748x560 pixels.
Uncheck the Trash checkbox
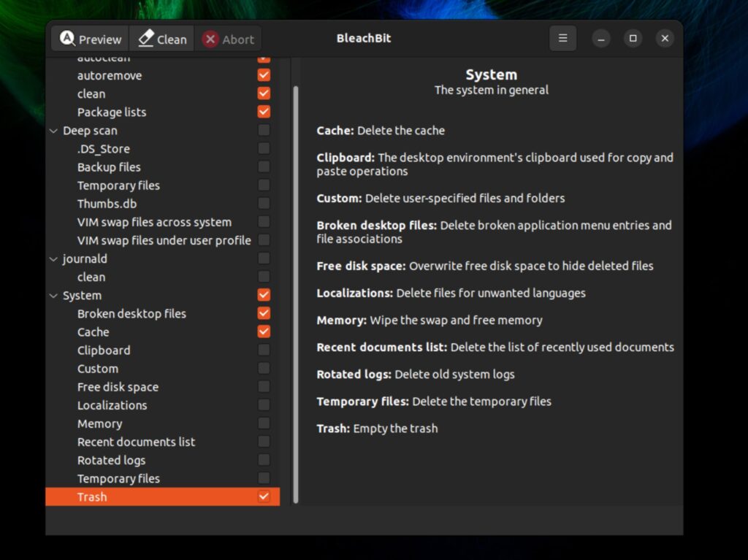click(263, 496)
